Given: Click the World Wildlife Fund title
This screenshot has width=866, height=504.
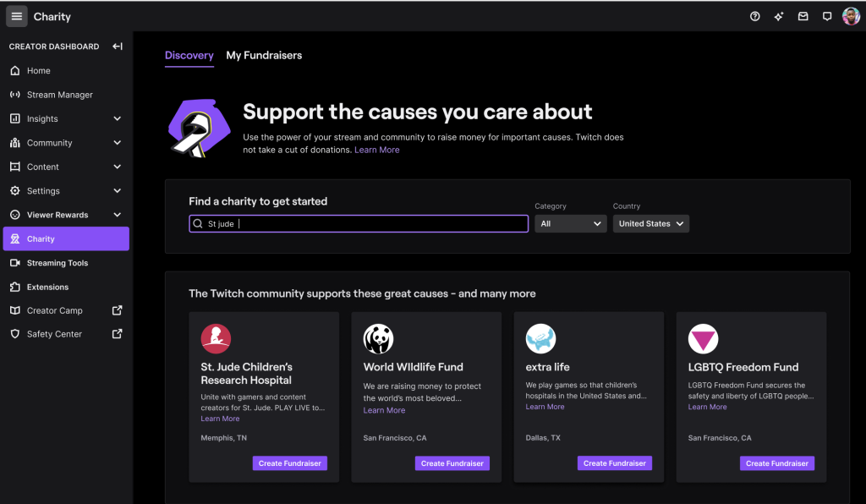Looking at the screenshot, I should (413, 367).
